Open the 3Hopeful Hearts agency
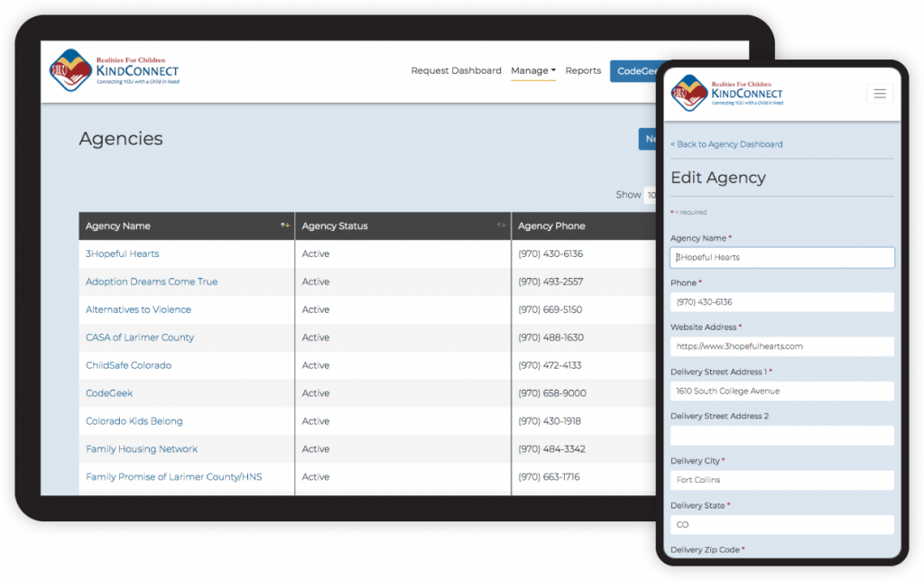This screenshot has width=924, height=581. tap(123, 254)
